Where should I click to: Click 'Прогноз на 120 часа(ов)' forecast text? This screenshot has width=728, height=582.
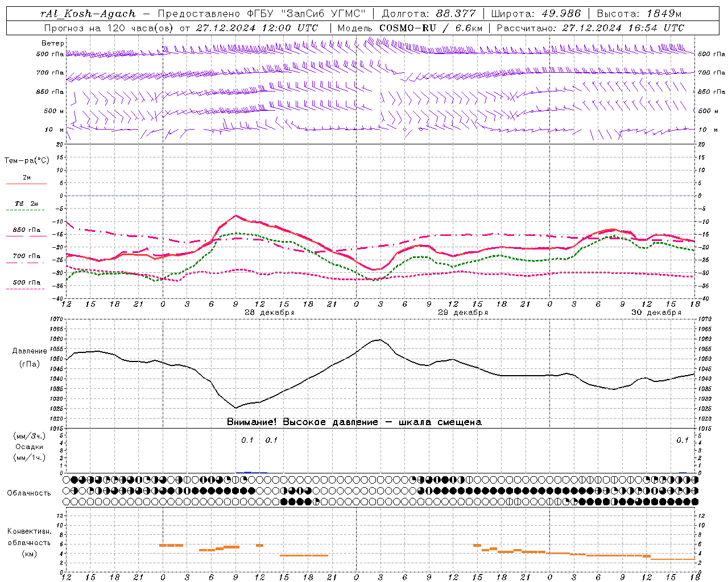coord(109,28)
